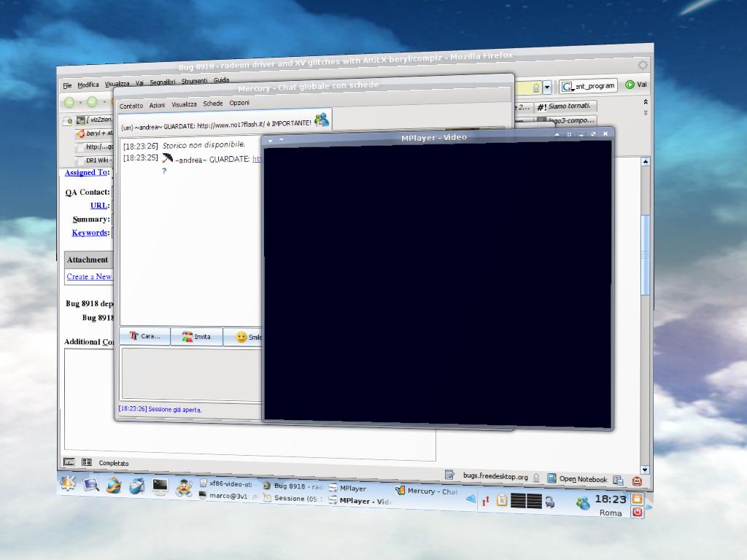747x560 pixels.
Task: Expand the URL bar history dropdown
Action: click(546, 87)
